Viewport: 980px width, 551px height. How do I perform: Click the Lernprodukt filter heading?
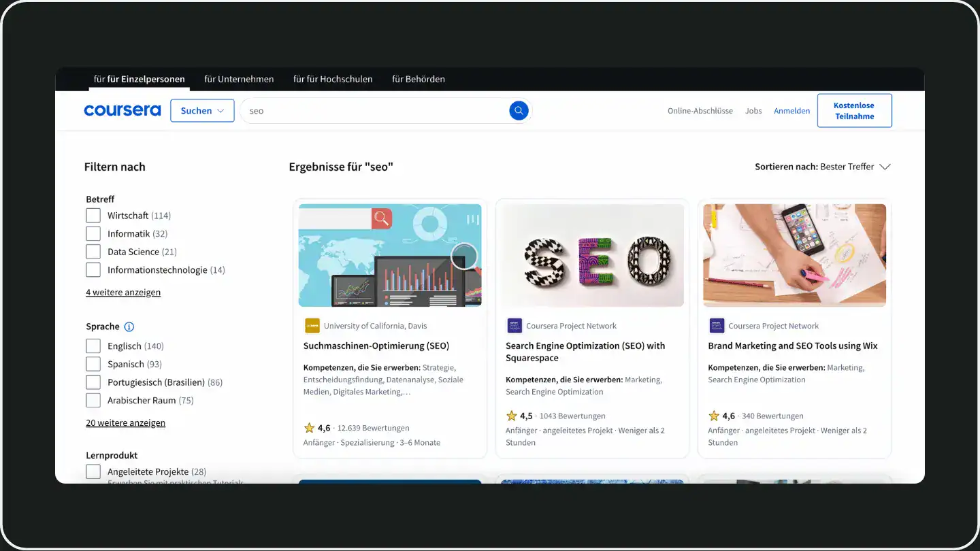click(112, 455)
